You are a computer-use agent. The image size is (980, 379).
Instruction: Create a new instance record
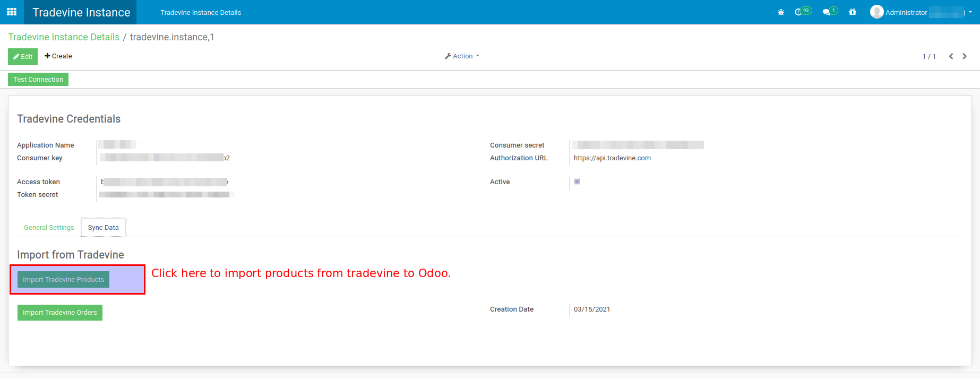[58, 56]
